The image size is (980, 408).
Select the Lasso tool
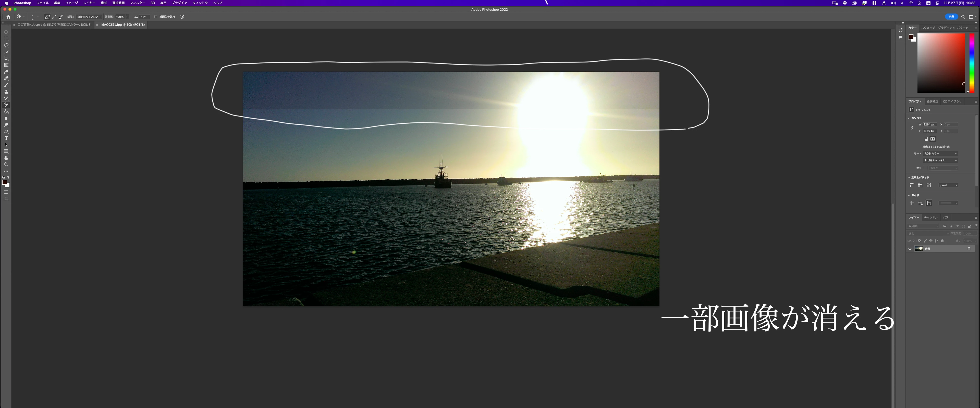pyautogui.click(x=6, y=45)
